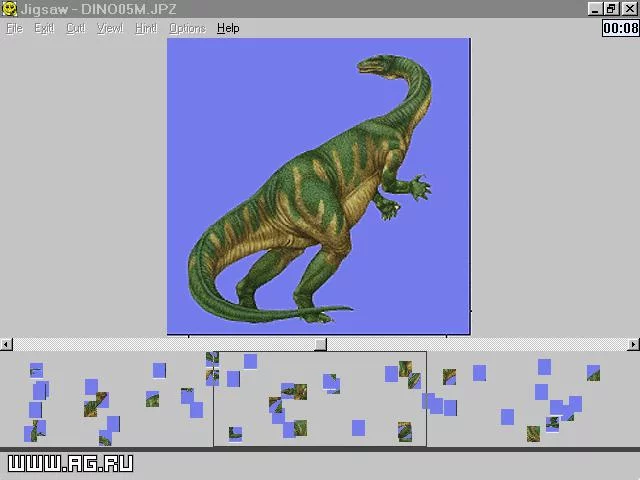
Task: Select the Cut! menu item
Action: (76, 28)
